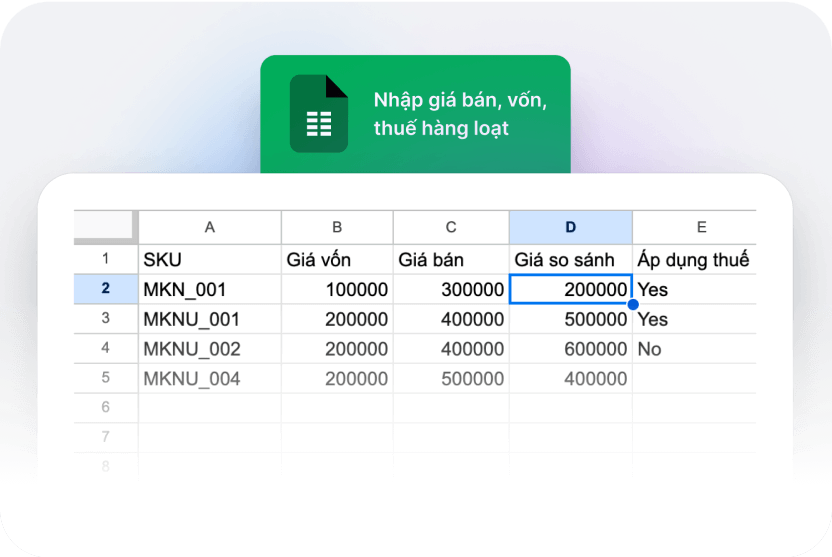832x557 pixels.
Task: Click Giá vốn value for MKNU_001
Action: point(337,319)
